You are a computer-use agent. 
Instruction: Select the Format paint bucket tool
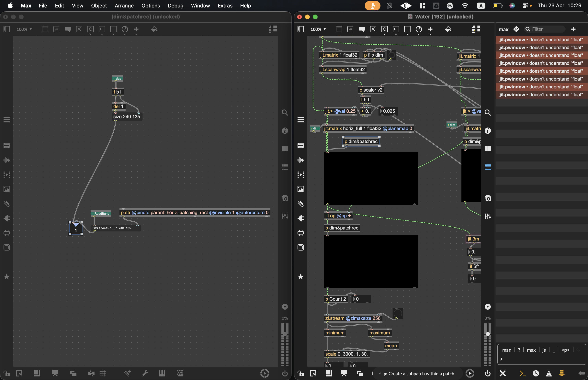[x=448, y=29]
